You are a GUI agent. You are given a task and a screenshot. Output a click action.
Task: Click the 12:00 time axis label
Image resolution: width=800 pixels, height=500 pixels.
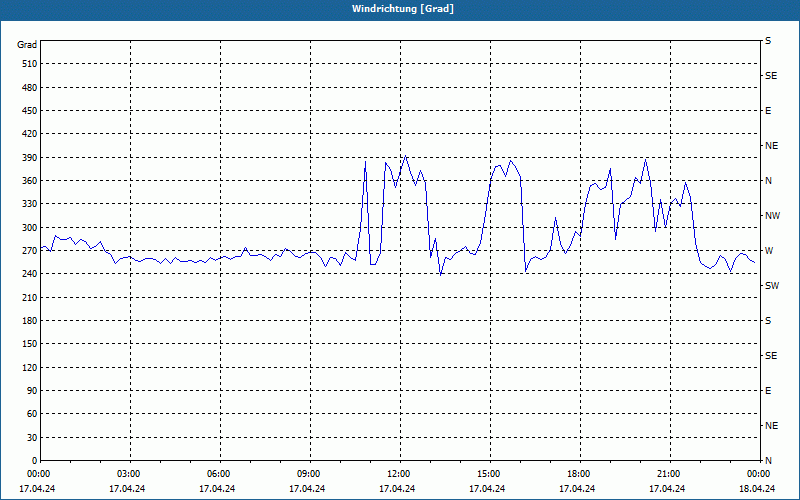pos(400,474)
